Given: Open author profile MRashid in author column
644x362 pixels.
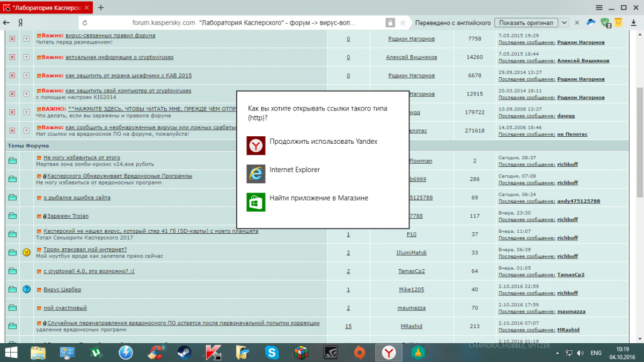Looking at the screenshot, I should click(x=412, y=326).
